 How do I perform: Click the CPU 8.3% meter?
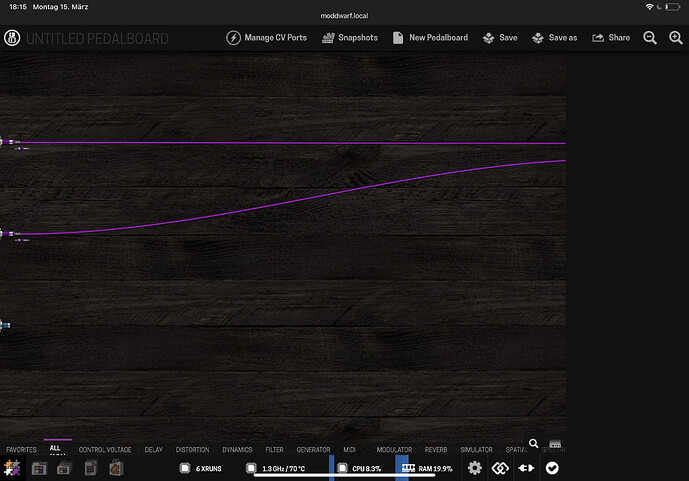click(366, 469)
